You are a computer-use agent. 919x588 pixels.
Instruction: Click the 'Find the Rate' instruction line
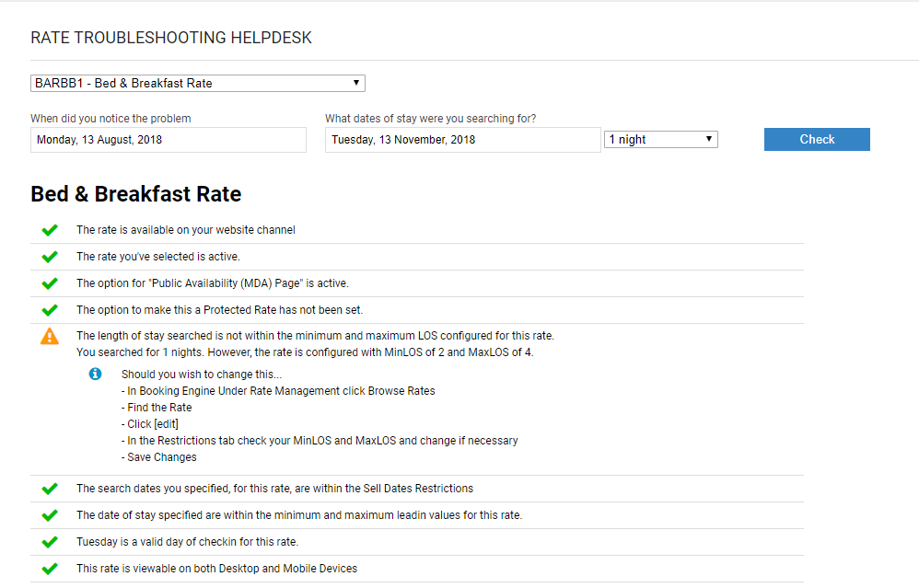point(157,407)
